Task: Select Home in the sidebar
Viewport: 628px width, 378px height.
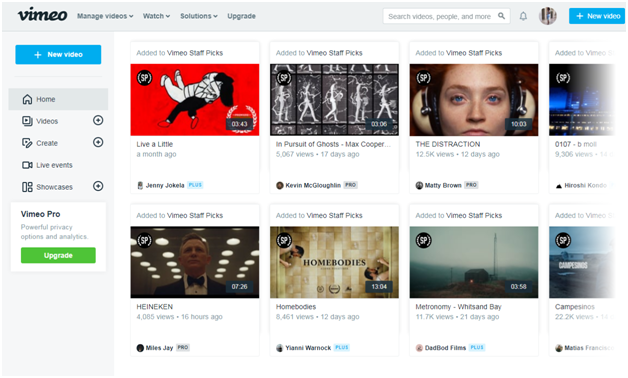Action: [58, 99]
